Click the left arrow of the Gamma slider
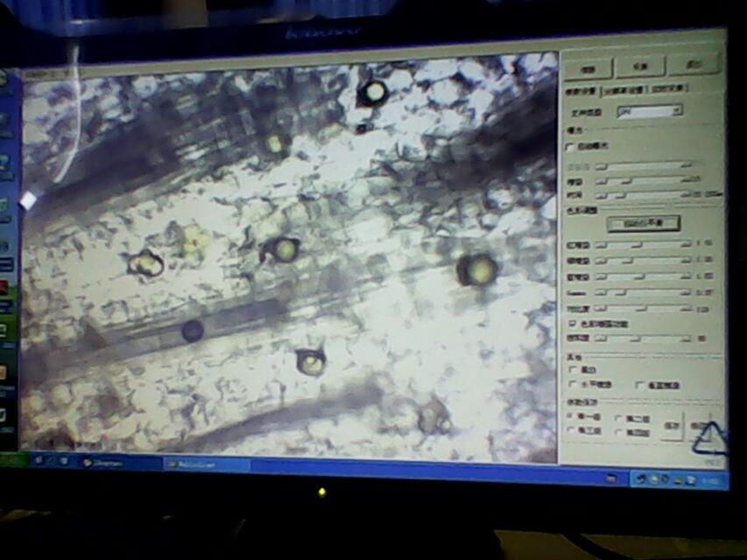The width and height of the screenshot is (747, 560). click(x=601, y=292)
